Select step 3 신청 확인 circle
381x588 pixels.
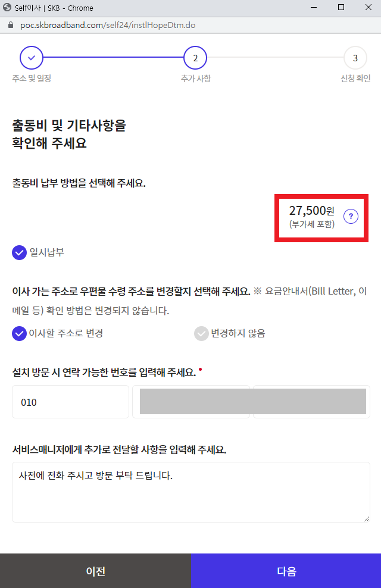click(355, 58)
